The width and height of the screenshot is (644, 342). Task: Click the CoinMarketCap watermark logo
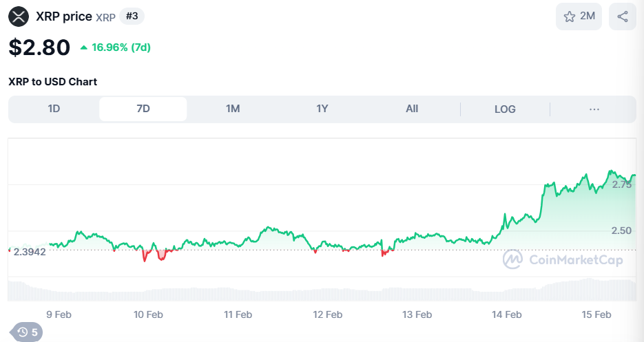tap(512, 259)
